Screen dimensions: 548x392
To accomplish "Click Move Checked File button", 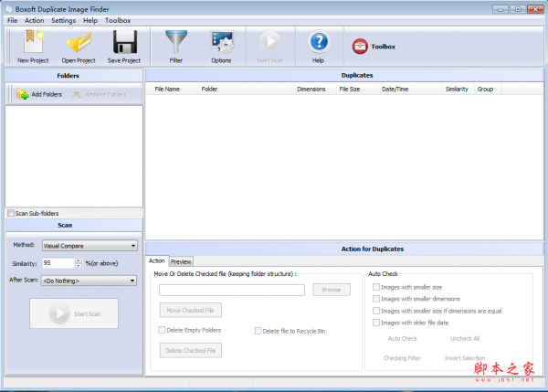I will click(191, 310).
